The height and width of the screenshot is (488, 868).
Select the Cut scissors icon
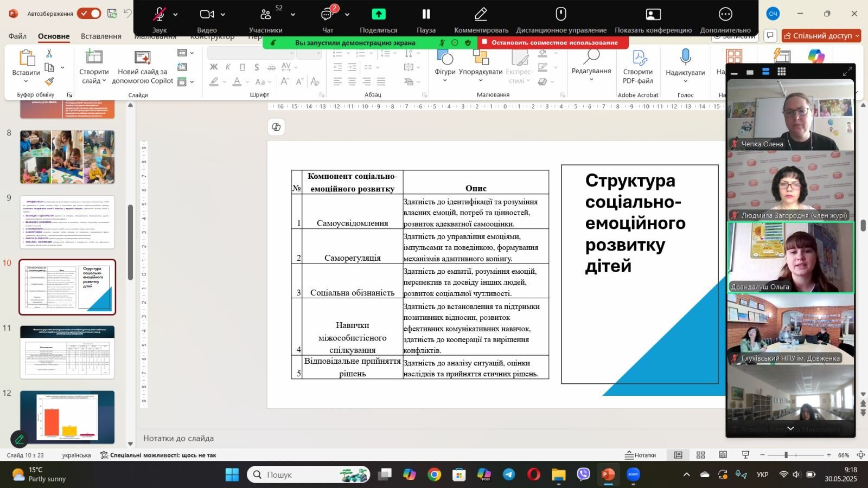click(49, 54)
